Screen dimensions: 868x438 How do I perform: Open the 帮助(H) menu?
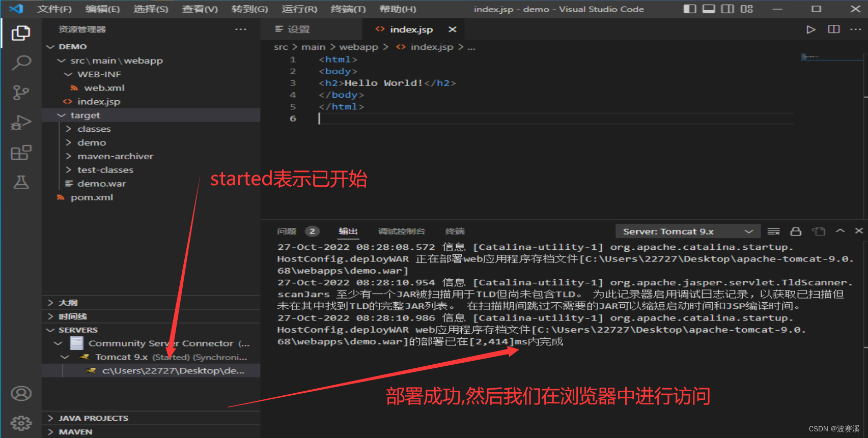click(x=398, y=9)
